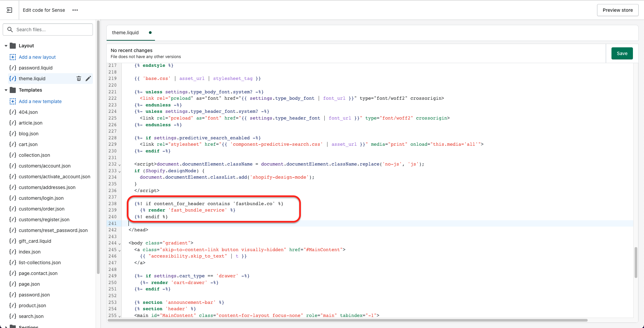Click the code icon beside product.json

(x=13, y=306)
